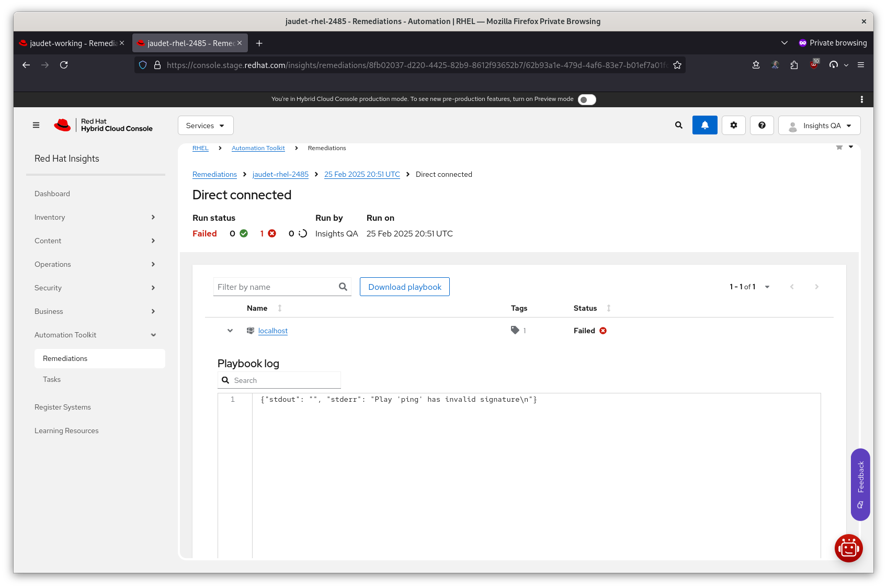887x588 pixels.
Task: Click the uBlock extension icon
Action: [814, 65]
